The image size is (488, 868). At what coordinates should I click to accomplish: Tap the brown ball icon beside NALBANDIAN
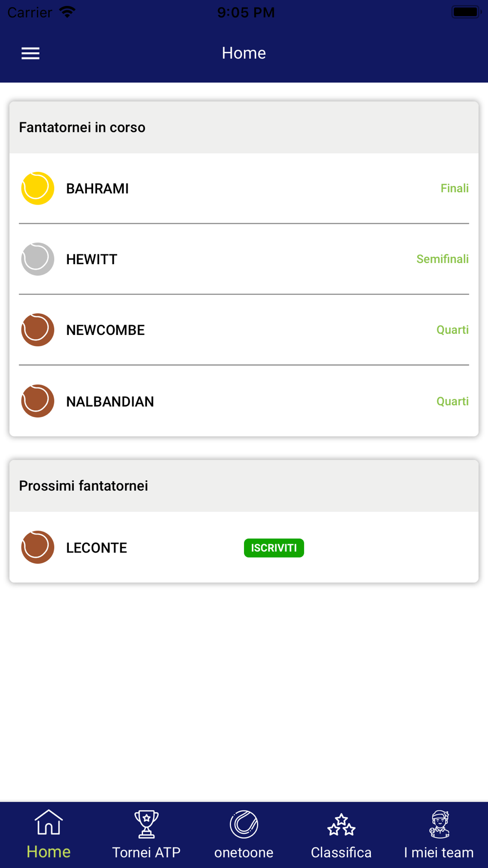(x=38, y=401)
